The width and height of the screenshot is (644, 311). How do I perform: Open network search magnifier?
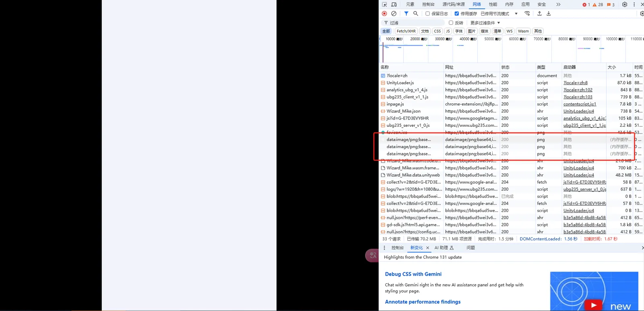click(x=416, y=14)
